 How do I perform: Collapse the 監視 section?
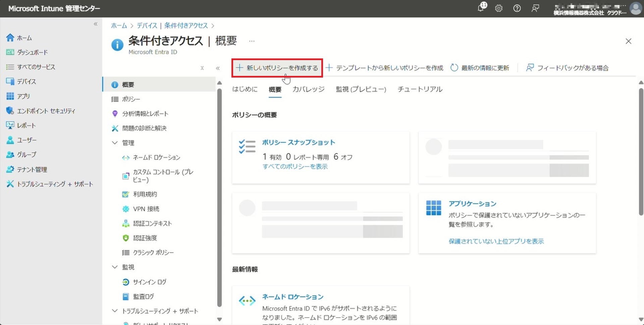click(x=115, y=267)
